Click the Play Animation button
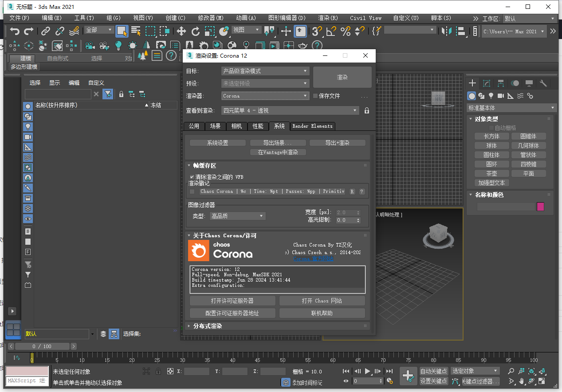This screenshot has width=562, height=392. 367,371
